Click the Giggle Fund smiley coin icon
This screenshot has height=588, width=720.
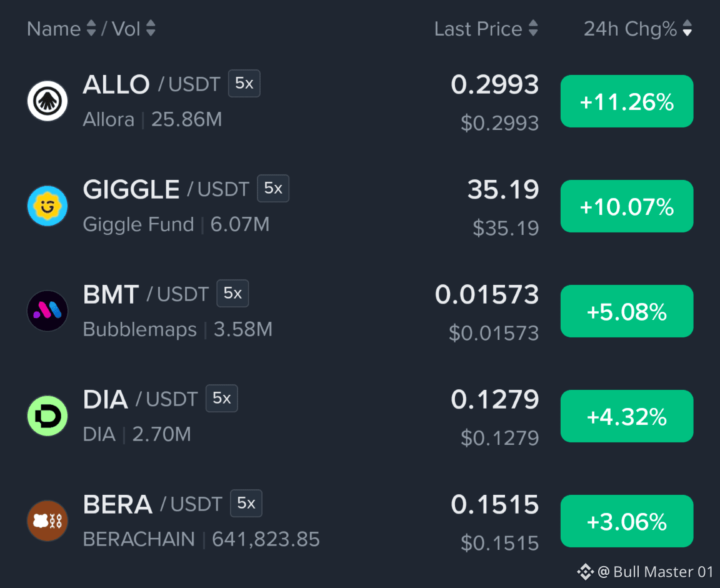[47, 206]
